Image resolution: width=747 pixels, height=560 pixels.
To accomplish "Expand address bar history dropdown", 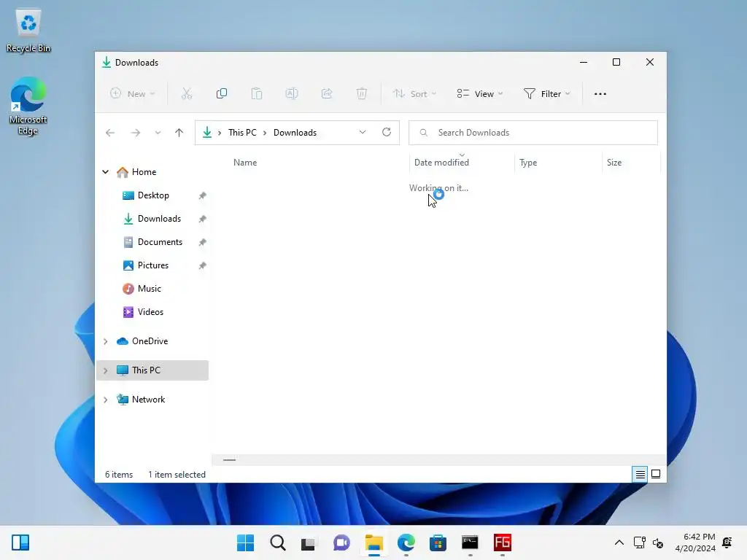I will [x=363, y=133].
